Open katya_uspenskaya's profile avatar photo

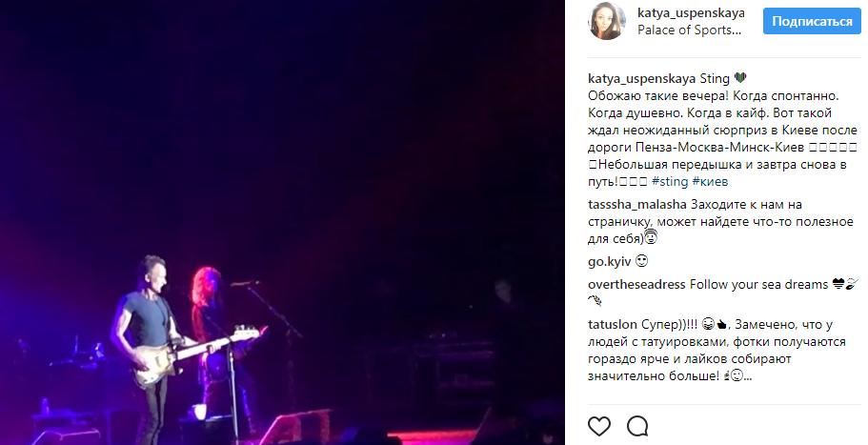coord(607,21)
